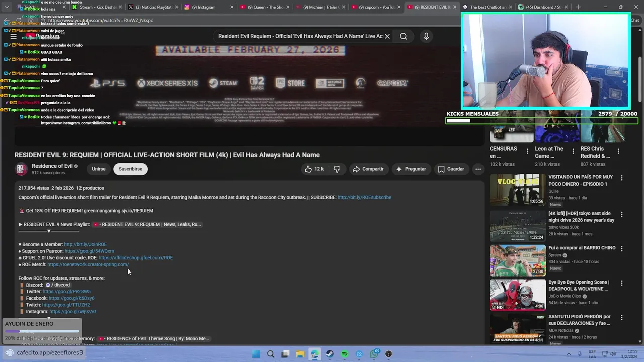This screenshot has width=644, height=362.
Task: Open options menu for Deadpool & Wolverine video
Action: [x=622, y=283]
